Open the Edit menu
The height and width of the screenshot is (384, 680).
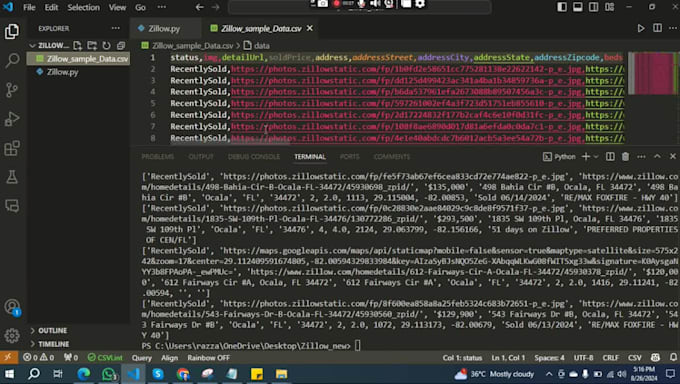51,7
